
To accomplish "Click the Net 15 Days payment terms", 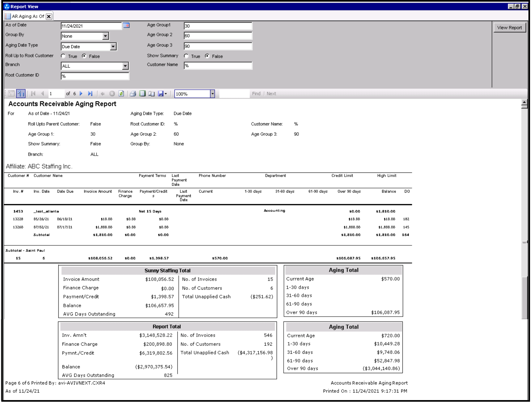I will click(150, 211).
